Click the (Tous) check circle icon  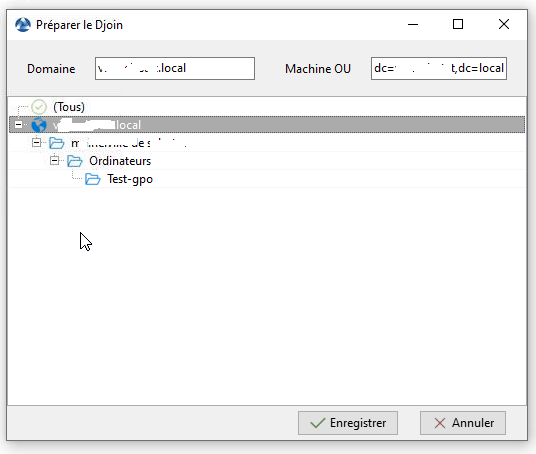39,107
